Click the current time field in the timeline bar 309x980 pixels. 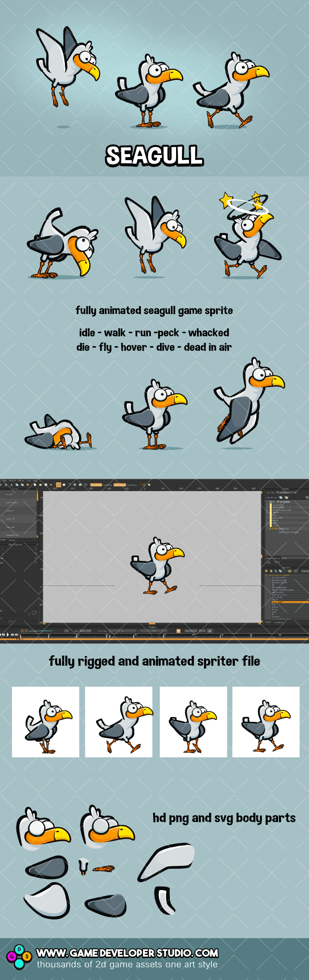tap(121, 631)
